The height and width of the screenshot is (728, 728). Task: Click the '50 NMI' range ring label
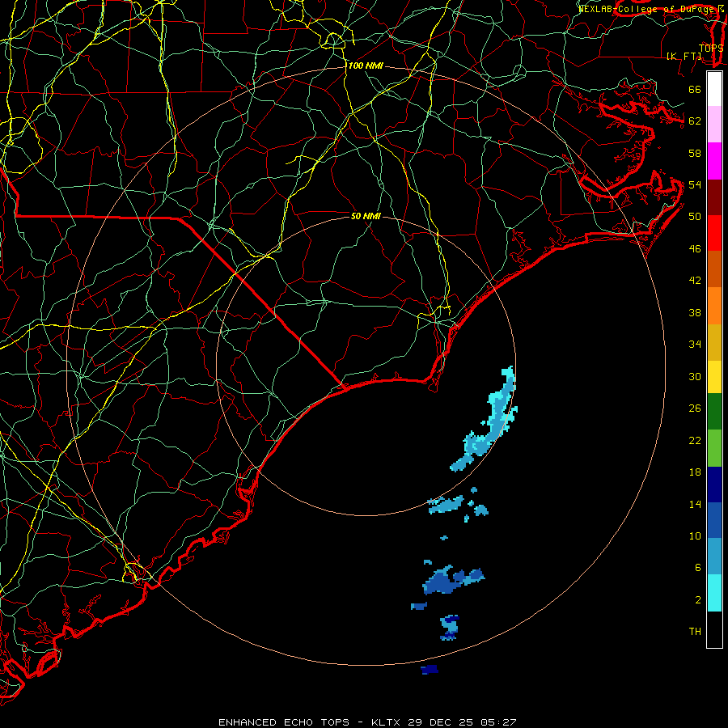[x=366, y=216]
